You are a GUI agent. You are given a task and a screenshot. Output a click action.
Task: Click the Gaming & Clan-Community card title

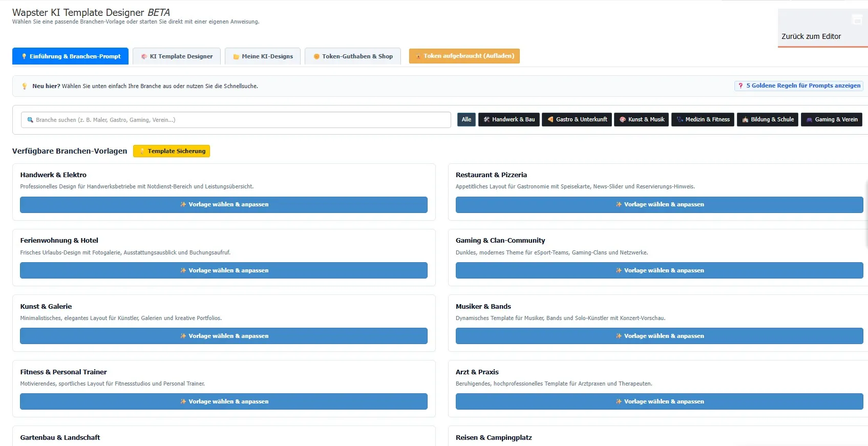[x=500, y=240]
